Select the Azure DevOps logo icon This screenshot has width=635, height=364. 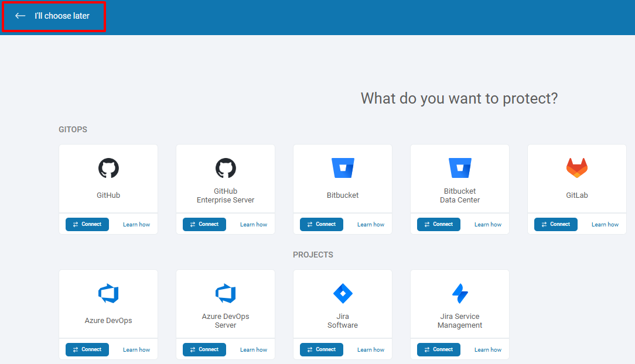pos(108,293)
